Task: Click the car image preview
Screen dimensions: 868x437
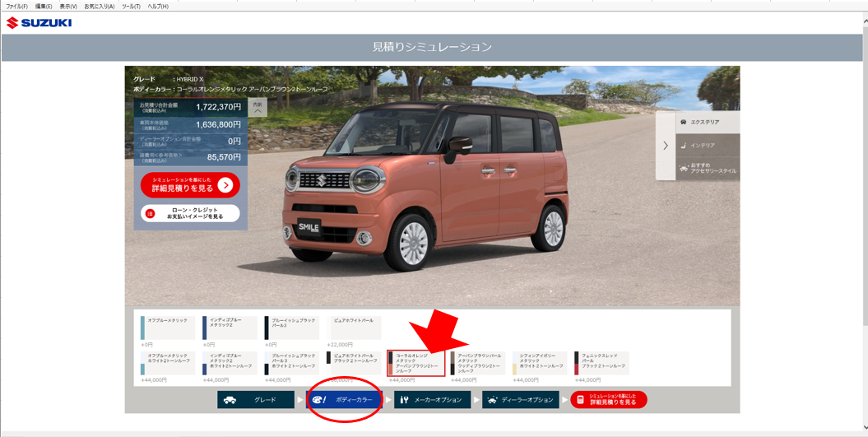Action: (425, 185)
